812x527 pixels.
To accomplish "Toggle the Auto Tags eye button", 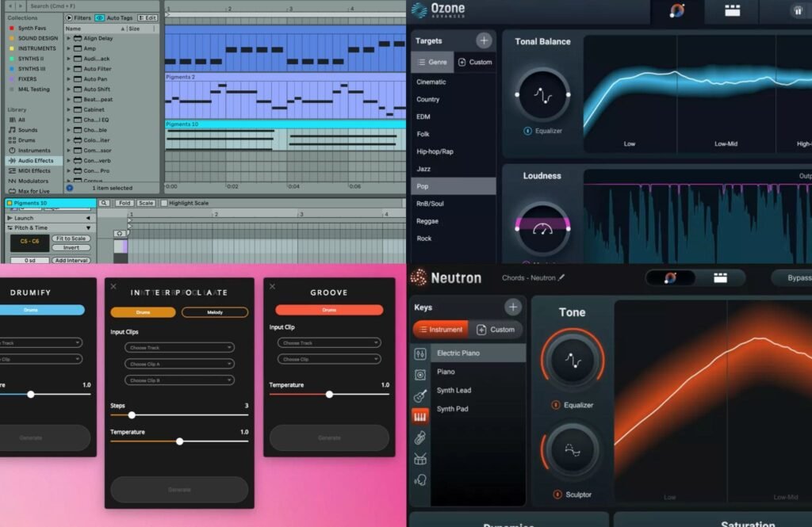I will 99,17.
